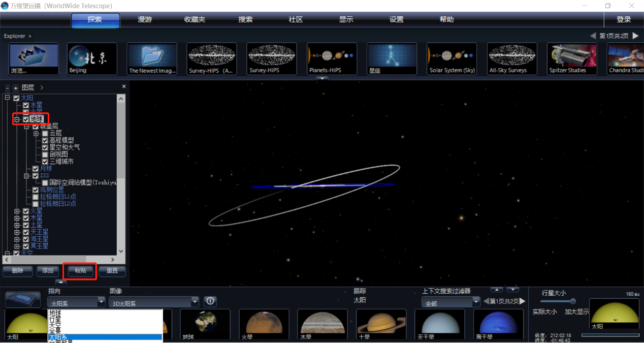This screenshot has height=343, width=644.
Task: Select the 地球 Earth planet thumbnail
Action: coord(205,324)
